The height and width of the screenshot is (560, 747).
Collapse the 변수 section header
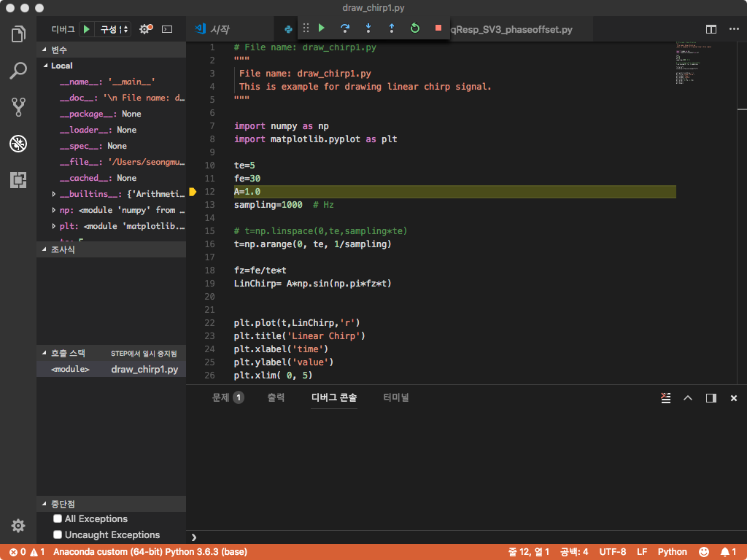point(58,50)
